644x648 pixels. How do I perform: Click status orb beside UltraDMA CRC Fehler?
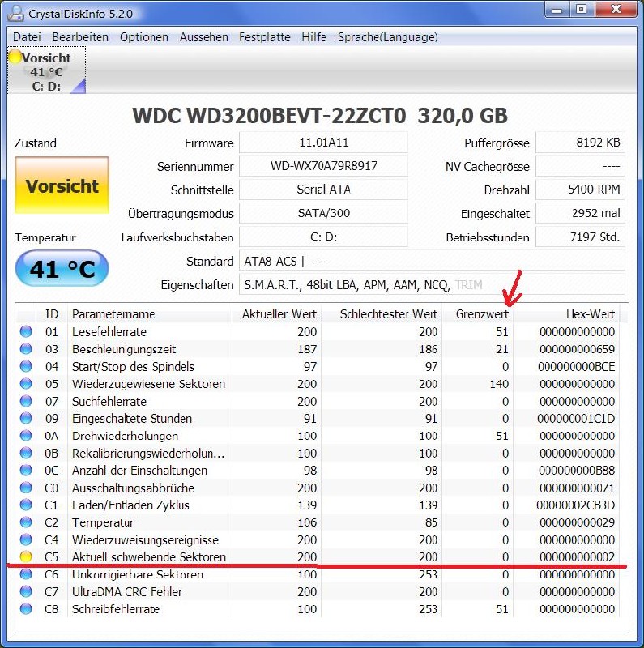coord(26,592)
